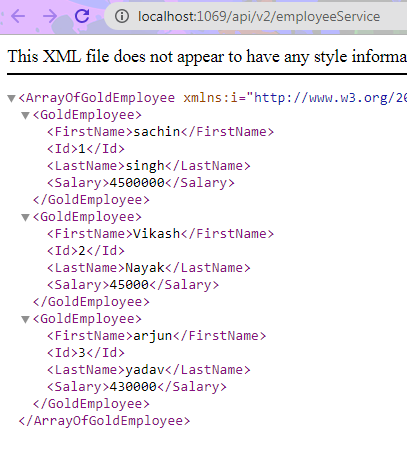Reload the page with refresh icon
The width and height of the screenshot is (407, 468).
click(x=82, y=16)
